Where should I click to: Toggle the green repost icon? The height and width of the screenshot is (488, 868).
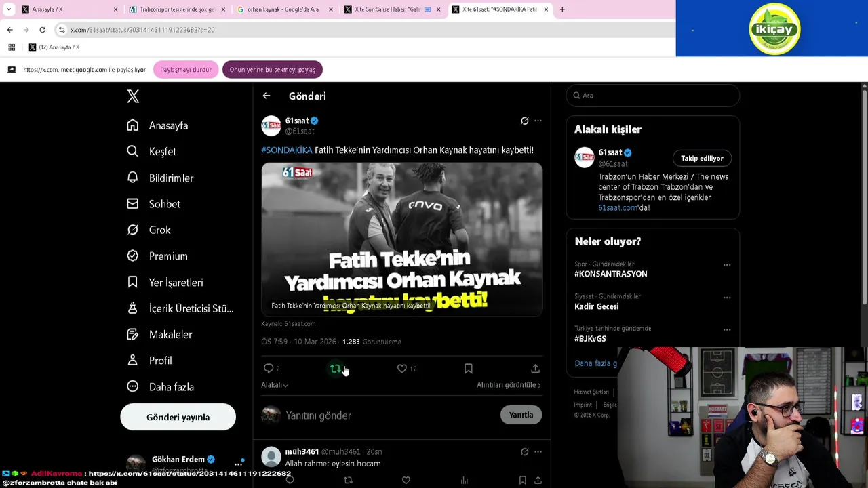(336, 368)
